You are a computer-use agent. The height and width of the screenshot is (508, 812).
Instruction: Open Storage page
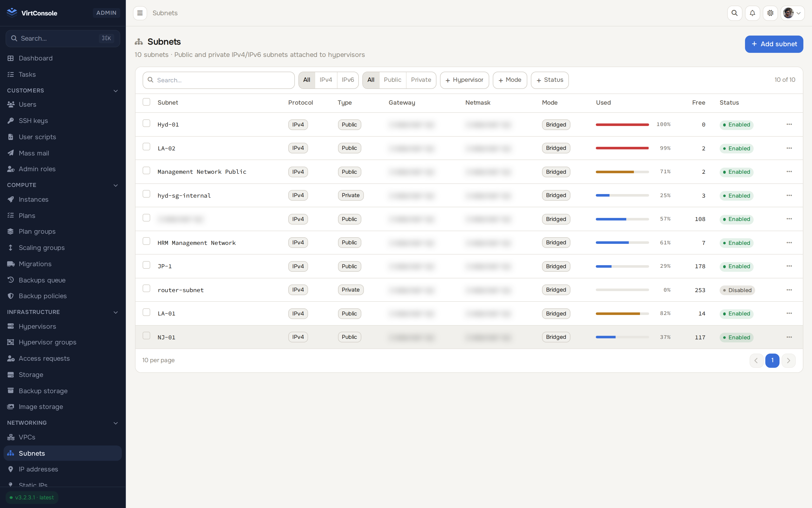pyautogui.click(x=63, y=375)
